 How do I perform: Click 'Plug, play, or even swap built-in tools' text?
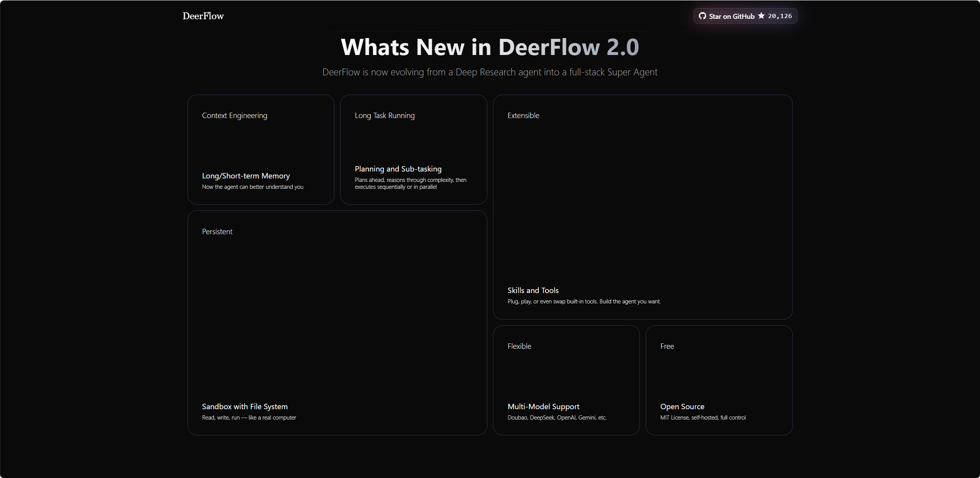(x=584, y=301)
